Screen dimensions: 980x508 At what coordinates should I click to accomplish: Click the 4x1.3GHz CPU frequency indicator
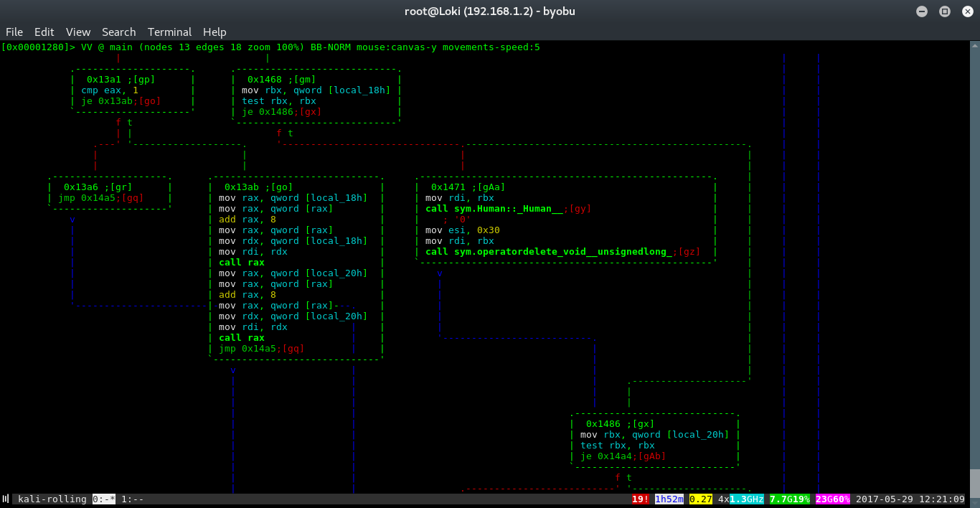click(x=741, y=499)
